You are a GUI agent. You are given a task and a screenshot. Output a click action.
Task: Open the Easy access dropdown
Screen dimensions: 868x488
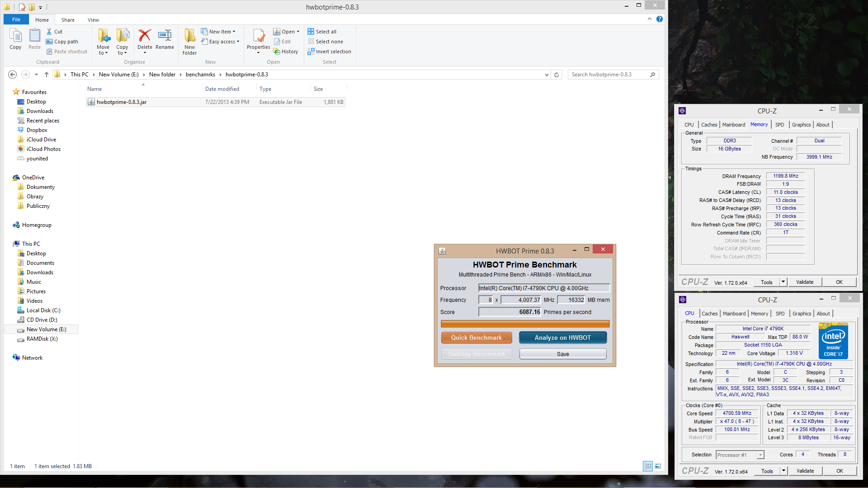click(220, 42)
